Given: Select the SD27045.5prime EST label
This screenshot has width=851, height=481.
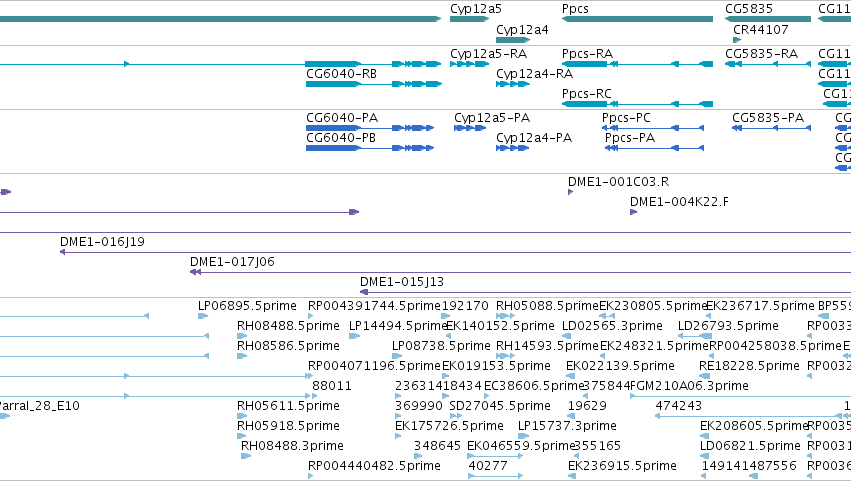Looking at the screenshot, I should [500, 407].
